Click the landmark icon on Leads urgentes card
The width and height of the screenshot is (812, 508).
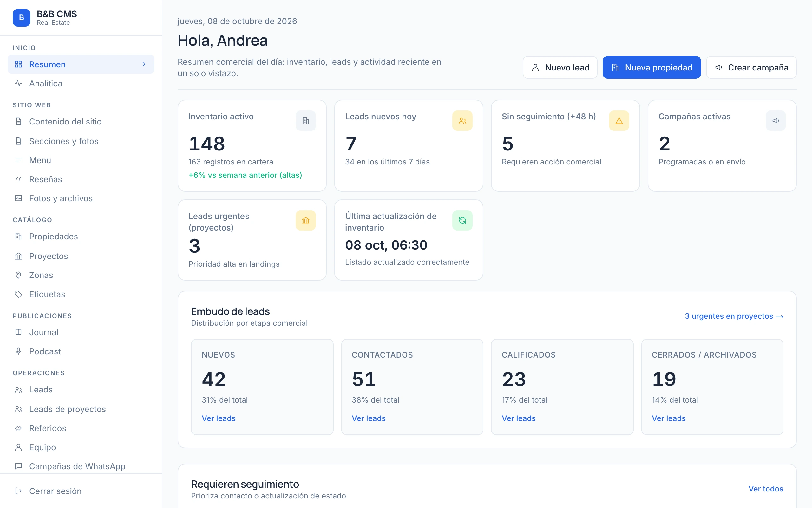305,220
